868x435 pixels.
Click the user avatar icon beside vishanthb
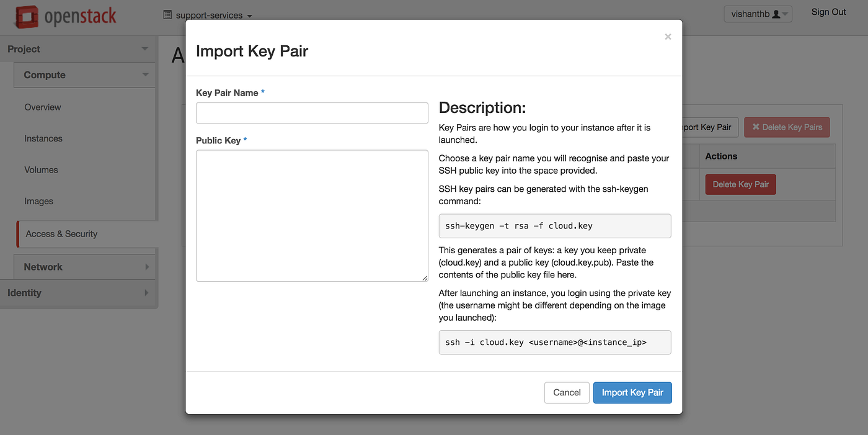777,13
